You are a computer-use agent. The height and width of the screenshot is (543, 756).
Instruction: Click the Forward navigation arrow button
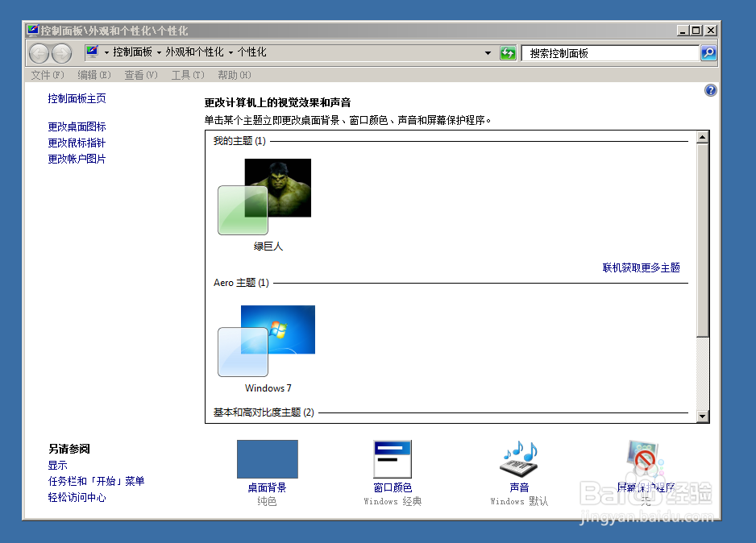coord(62,53)
